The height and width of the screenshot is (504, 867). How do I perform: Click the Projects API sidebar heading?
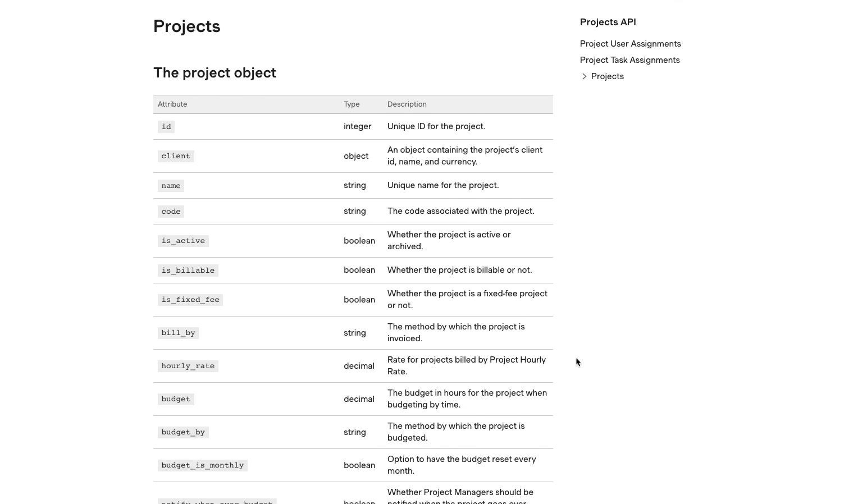[608, 22]
